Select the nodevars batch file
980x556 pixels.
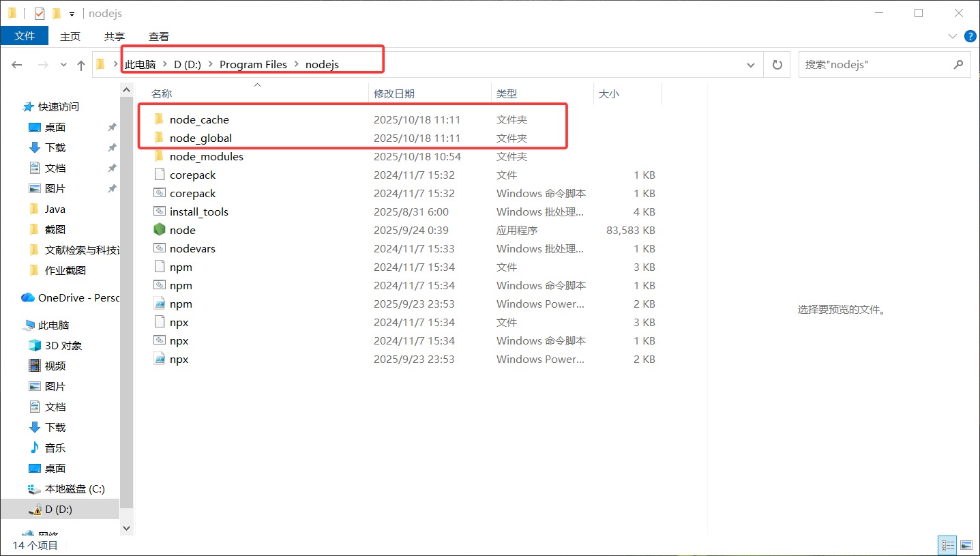192,248
